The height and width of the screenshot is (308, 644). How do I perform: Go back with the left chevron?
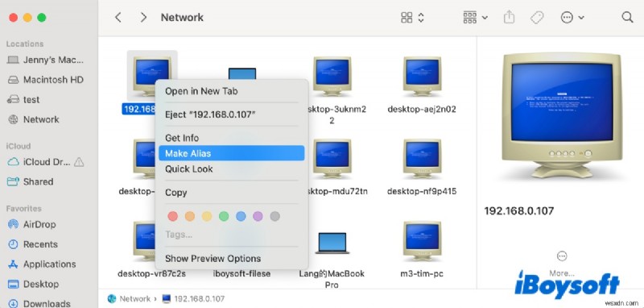[118, 17]
